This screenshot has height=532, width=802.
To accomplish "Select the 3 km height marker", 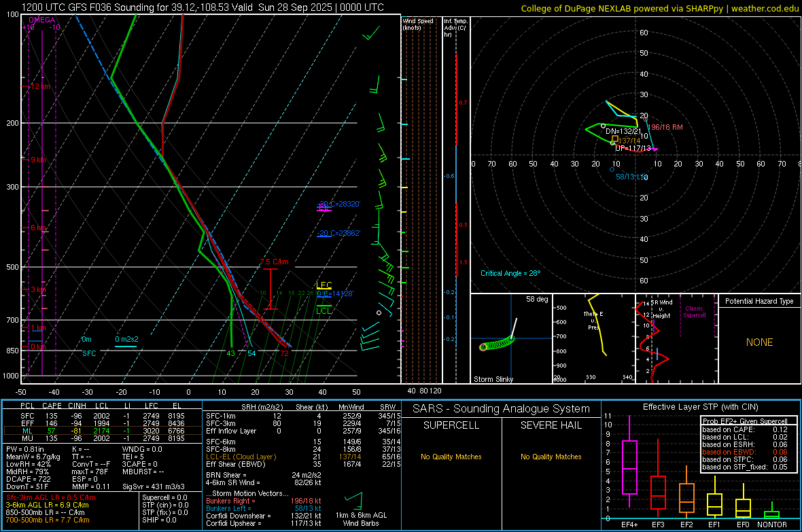I will click(38, 289).
